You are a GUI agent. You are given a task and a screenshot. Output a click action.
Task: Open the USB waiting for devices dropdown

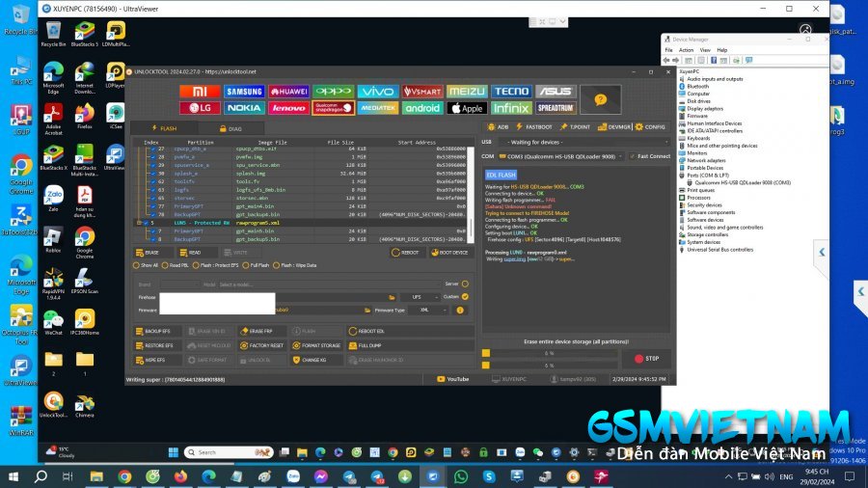pyautogui.click(x=584, y=142)
